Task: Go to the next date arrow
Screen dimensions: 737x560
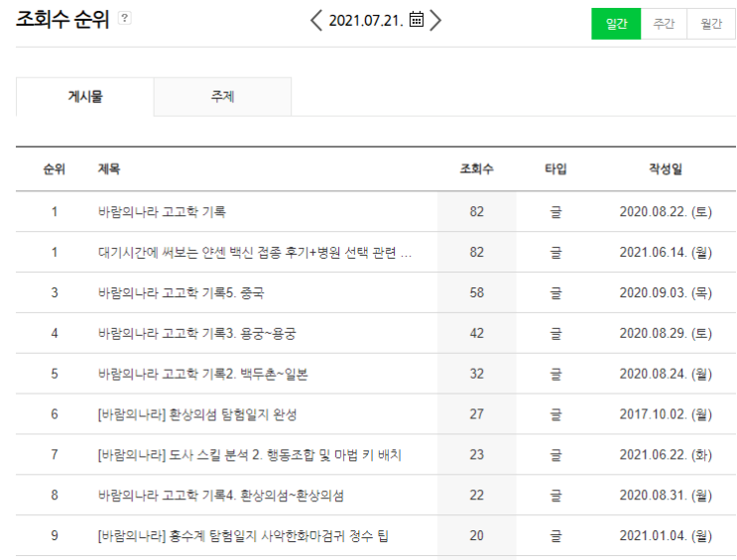Action: pyautogui.click(x=435, y=21)
